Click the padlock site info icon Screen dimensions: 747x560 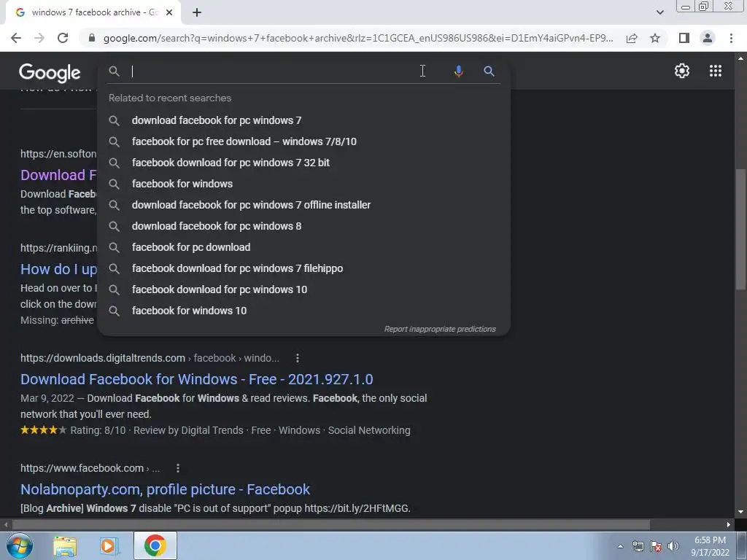pyautogui.click(x=93, y=38)
